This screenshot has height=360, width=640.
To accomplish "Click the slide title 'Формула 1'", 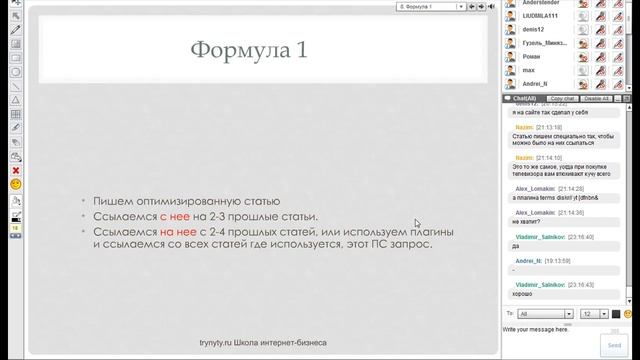I will point(249,50).
